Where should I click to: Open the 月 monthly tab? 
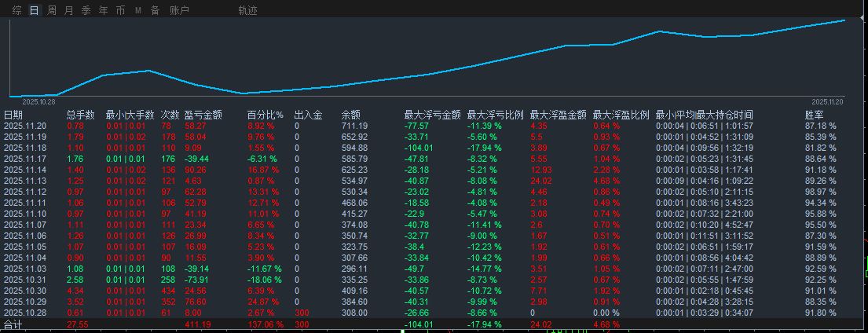[x=68, y=10]
